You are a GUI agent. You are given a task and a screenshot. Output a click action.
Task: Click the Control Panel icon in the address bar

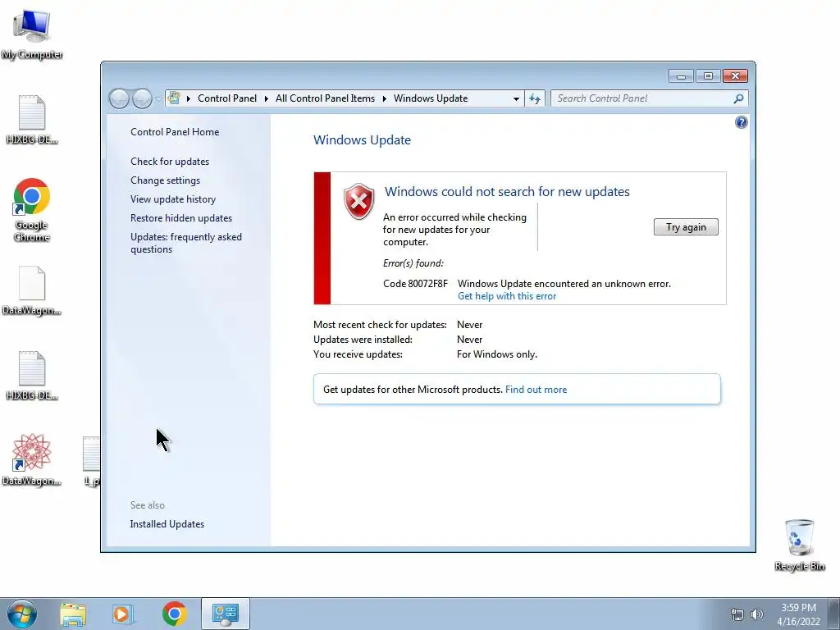coord(174,98)
